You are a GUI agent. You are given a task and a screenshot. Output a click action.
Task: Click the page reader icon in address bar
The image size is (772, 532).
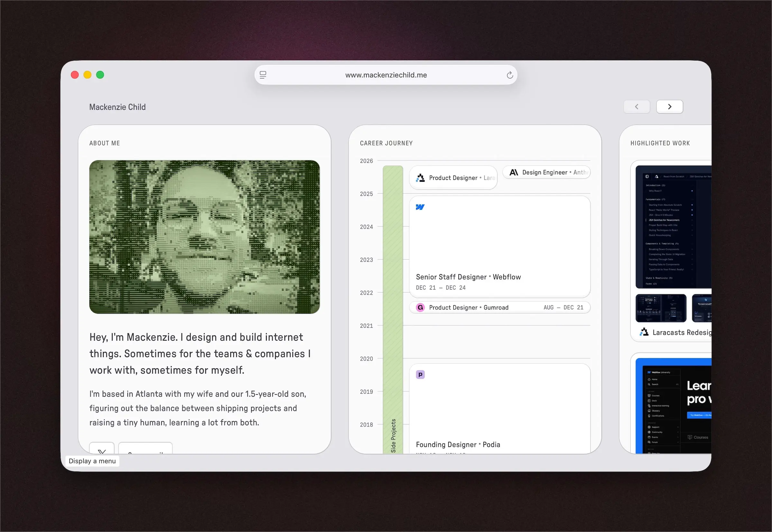pyautogui.click(x=263, y=75)
